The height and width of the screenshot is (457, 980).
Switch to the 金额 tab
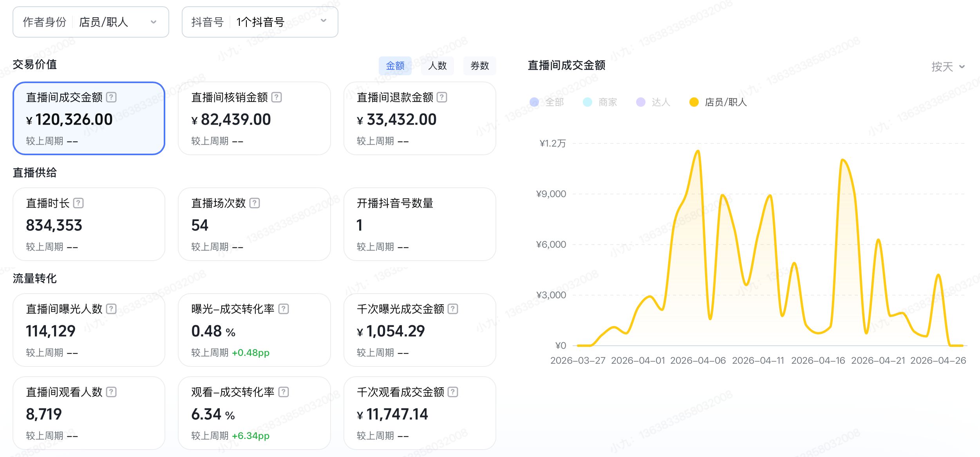pos(395,66)
